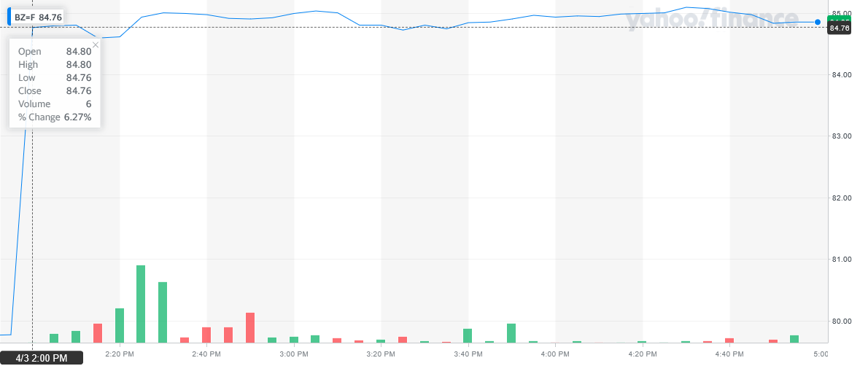Click the 4:20 PM time axis label

click(x=643, y=354)
